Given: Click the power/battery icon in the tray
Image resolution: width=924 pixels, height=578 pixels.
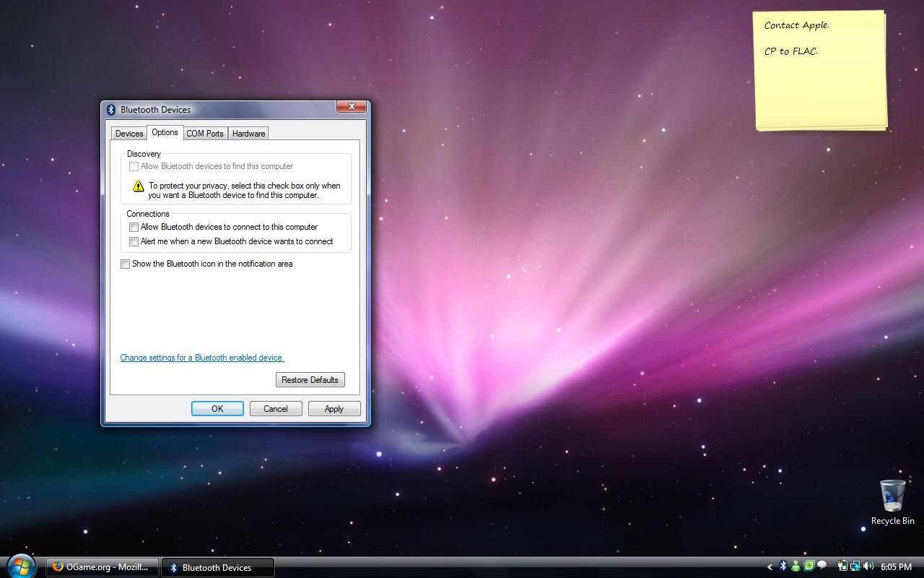Looking at the screenshot, I should pos(842,568).
